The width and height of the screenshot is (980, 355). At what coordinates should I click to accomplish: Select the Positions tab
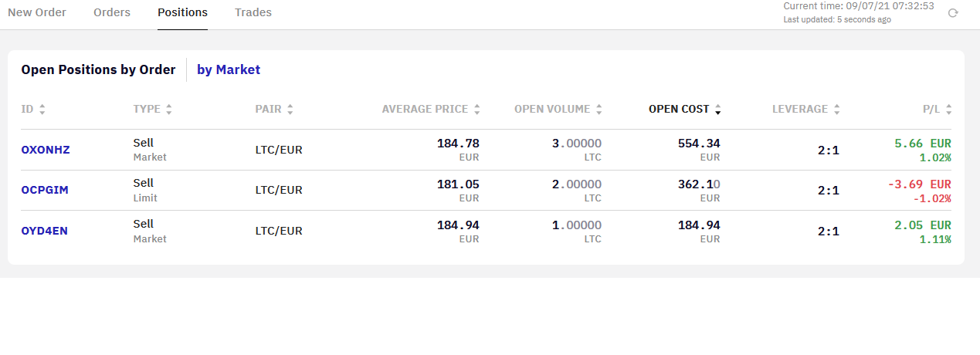pos(182,12)
